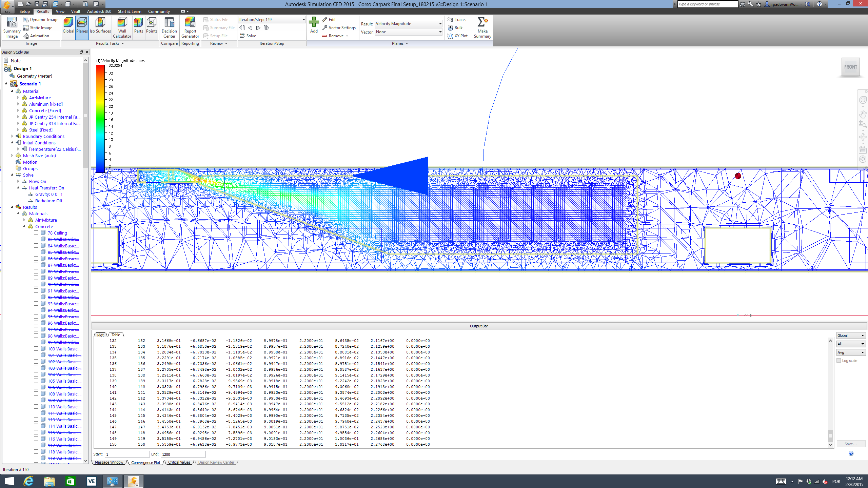The height and width of the screenshot is (488, 868).
Task: Select the Iso Surfaces results tool
Action: 100,27
